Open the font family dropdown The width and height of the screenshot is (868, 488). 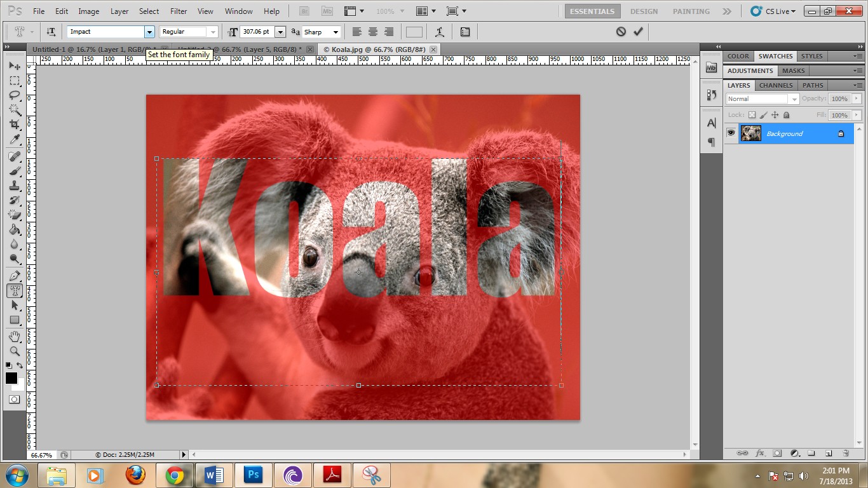tap(149, 32)
